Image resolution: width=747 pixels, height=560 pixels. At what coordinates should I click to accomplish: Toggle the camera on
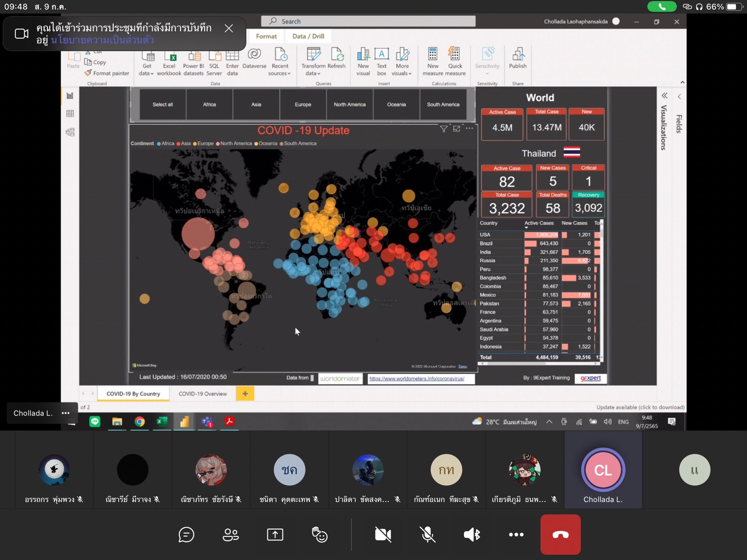click(x=383, y=534)
